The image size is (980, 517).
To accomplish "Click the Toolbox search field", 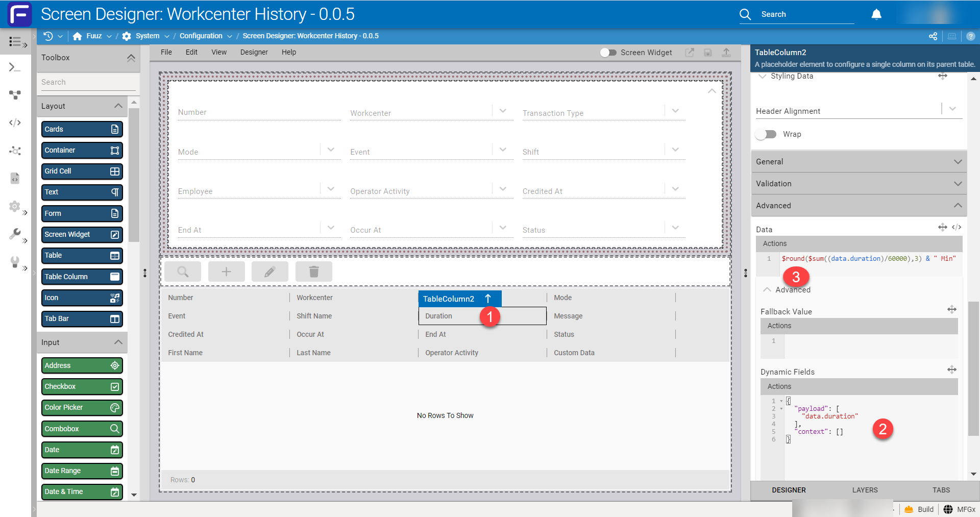I will (x=88, y=82).
